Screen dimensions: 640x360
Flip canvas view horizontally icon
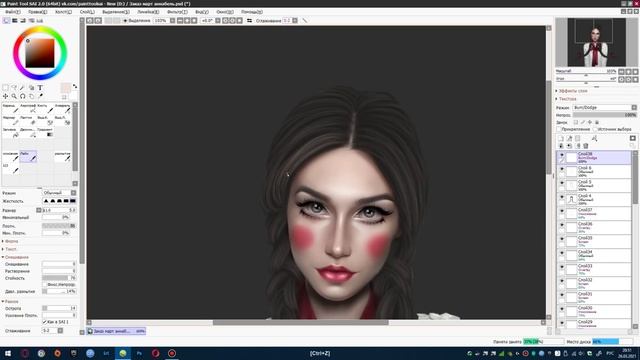coord(249,20)
